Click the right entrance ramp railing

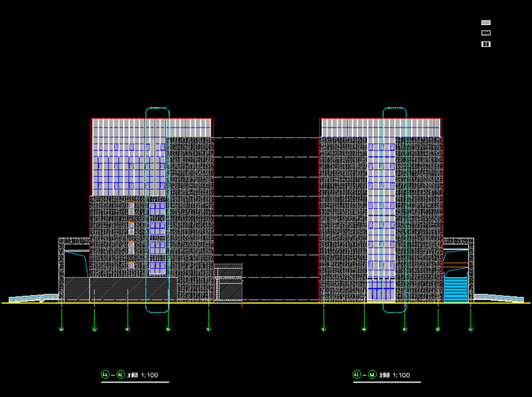point(498,296)
